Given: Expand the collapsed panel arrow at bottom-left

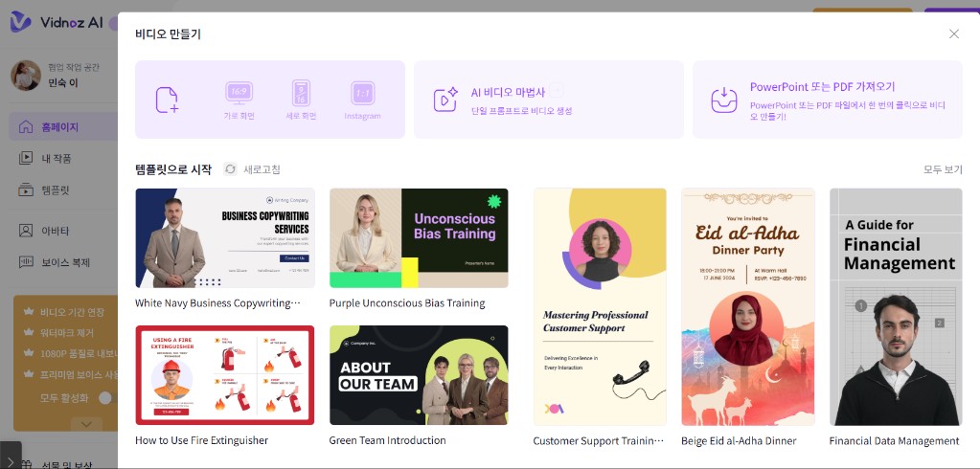Looking at the screenshot, I should point(11,456).
